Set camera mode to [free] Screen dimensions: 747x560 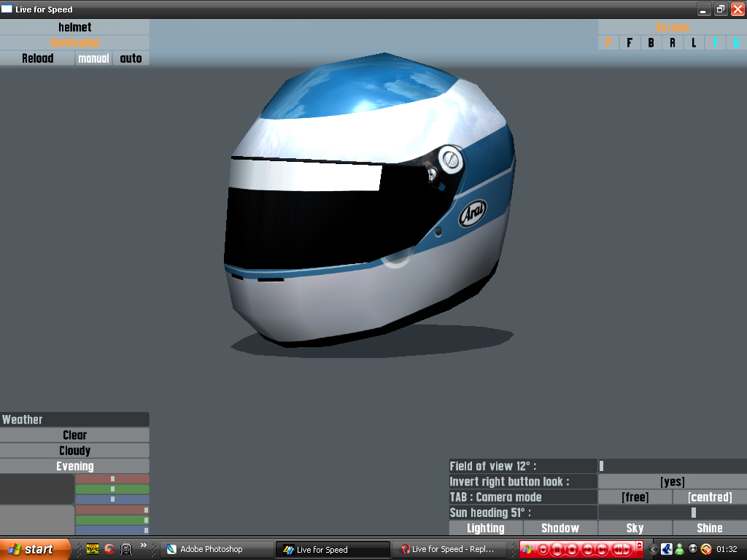tap(635, 497)
